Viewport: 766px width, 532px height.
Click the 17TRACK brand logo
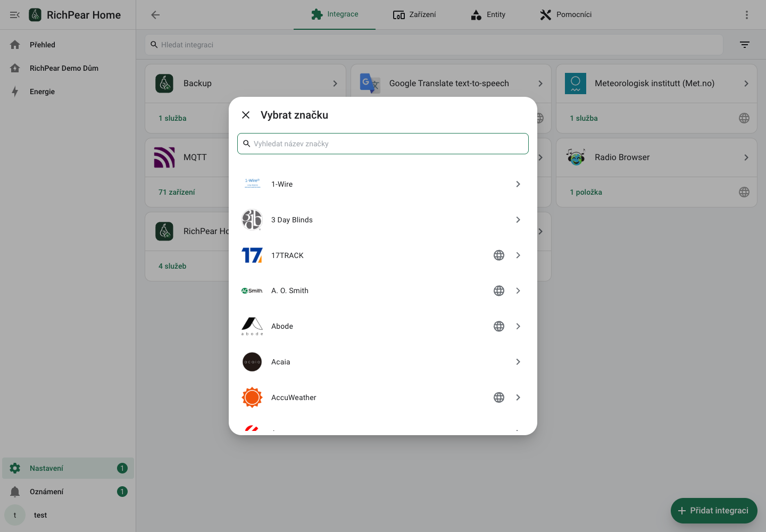[252, 255]
